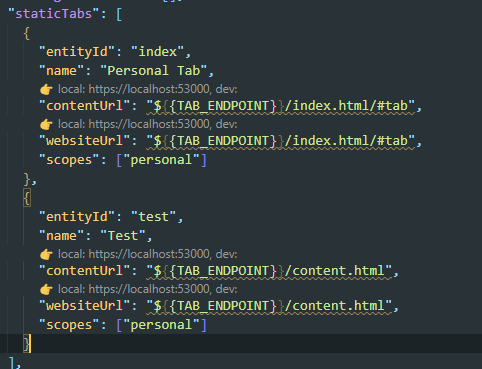482x369 pixels.
Task: Click the pointing-hand icon above content.html websiteUrl
Action: click(46, 289)
